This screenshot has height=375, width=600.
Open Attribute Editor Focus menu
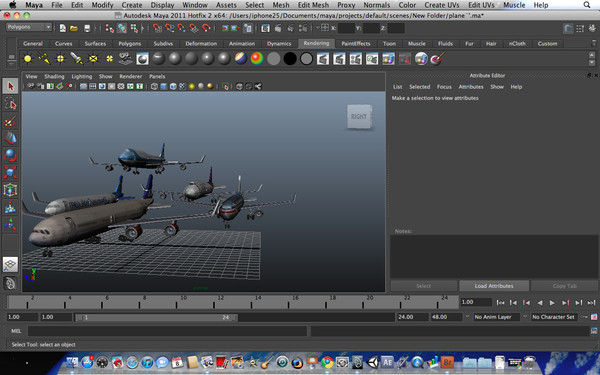tap(444, 87)
